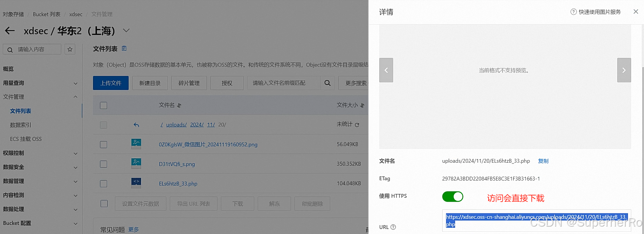The image size is (644, 234).
Task: Click the 更多搜索 button
Action: pos(354,83)
